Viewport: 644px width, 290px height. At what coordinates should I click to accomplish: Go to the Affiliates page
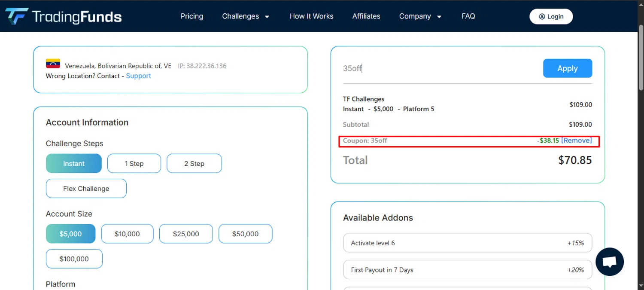(366, 16)
